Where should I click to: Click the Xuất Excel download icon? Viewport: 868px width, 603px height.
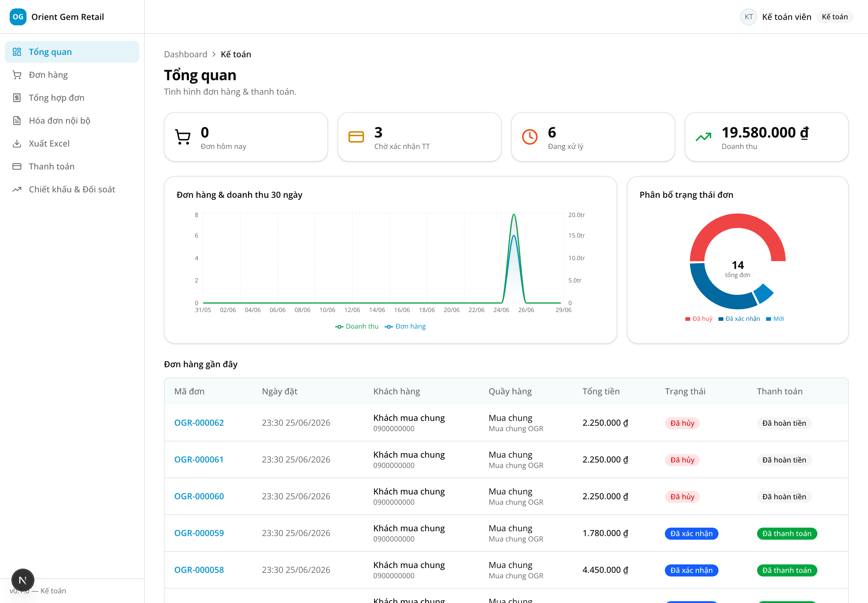point(17,144)
